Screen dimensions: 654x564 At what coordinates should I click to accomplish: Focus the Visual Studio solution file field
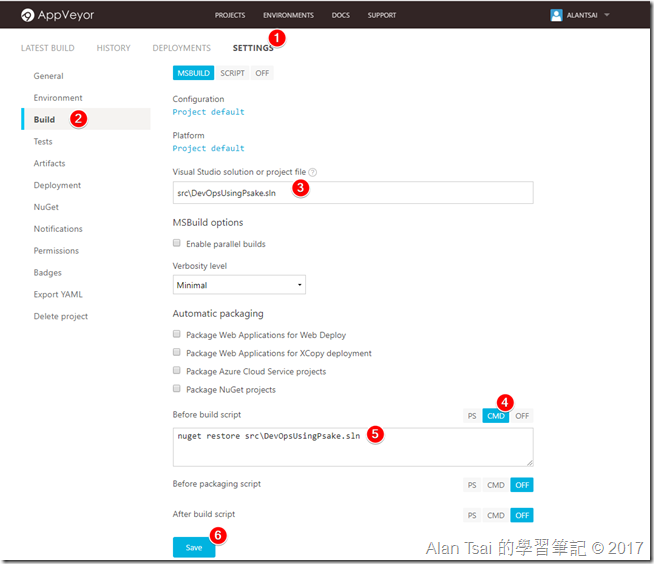pos(353,193)
